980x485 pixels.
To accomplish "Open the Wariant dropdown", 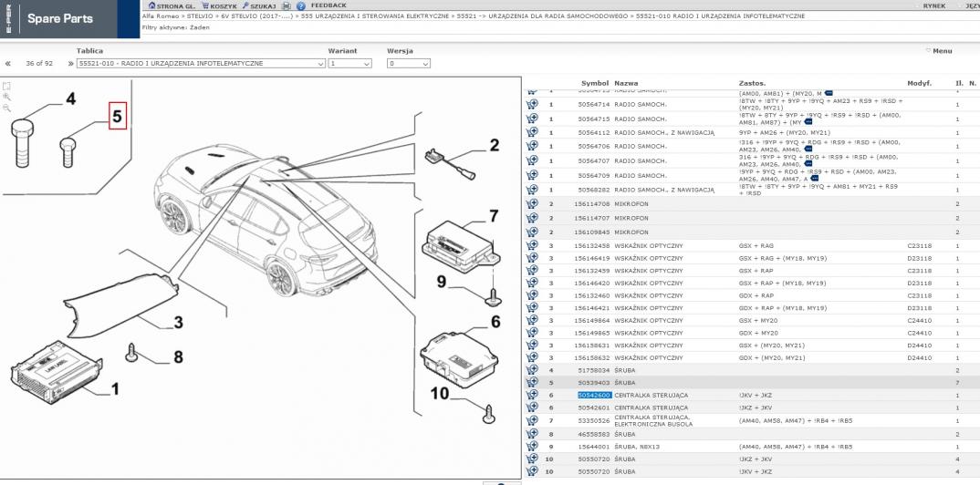I will [366, 64].
